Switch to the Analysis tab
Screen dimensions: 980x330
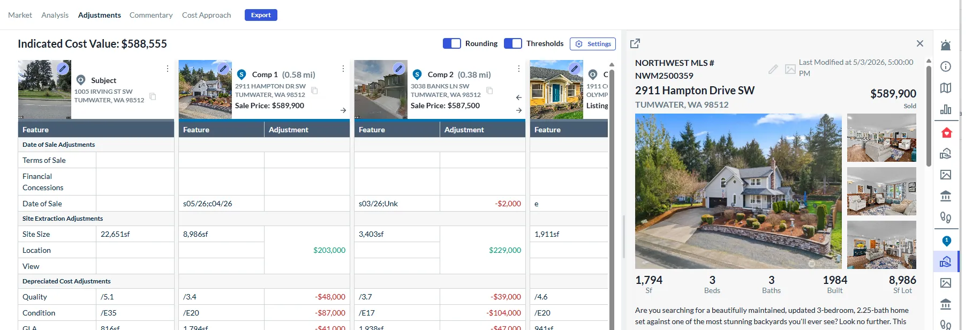(55, 15)
